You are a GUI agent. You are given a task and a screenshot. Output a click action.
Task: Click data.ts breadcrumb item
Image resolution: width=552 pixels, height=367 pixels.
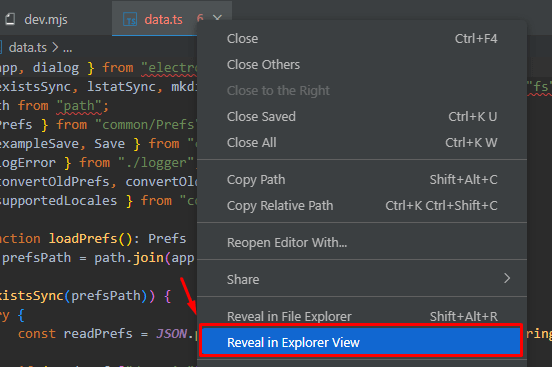click(27, 48)
